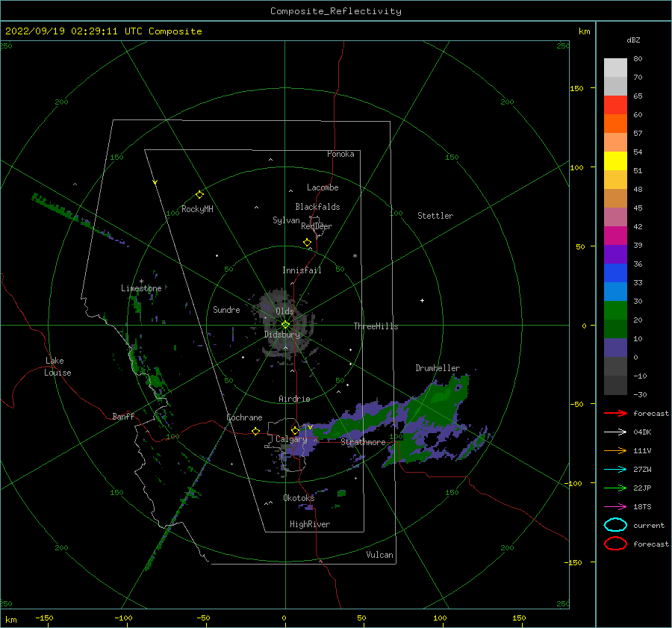672x628 pixels.
Task: Click the Composite_Reflectivity title
Action: click(336, 11)
